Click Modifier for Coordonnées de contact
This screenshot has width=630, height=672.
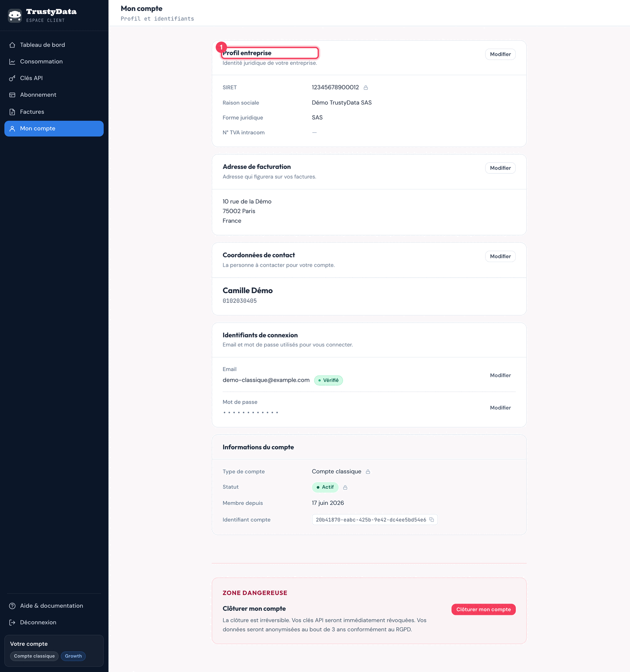pyautogui.click(x=500, y=256)
